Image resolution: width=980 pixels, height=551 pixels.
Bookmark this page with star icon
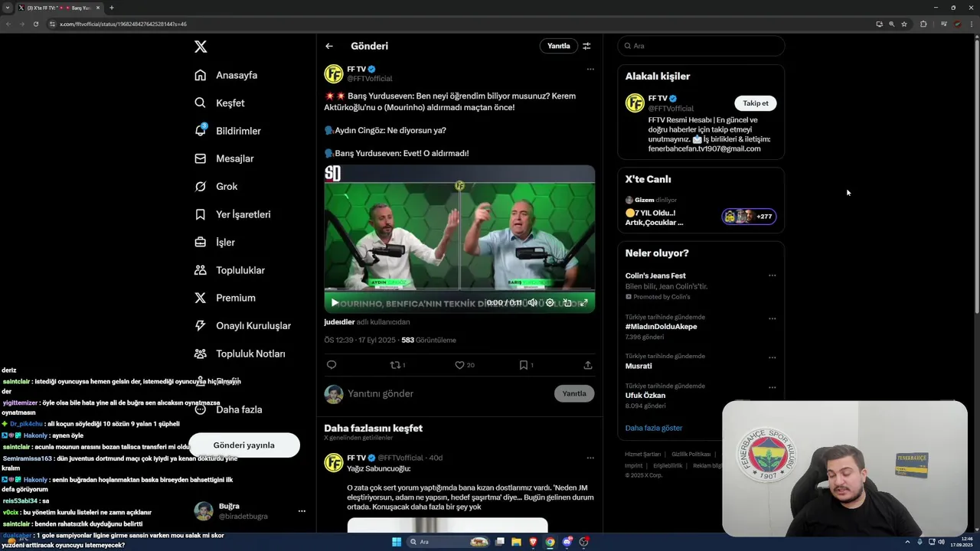coord(904,24)
